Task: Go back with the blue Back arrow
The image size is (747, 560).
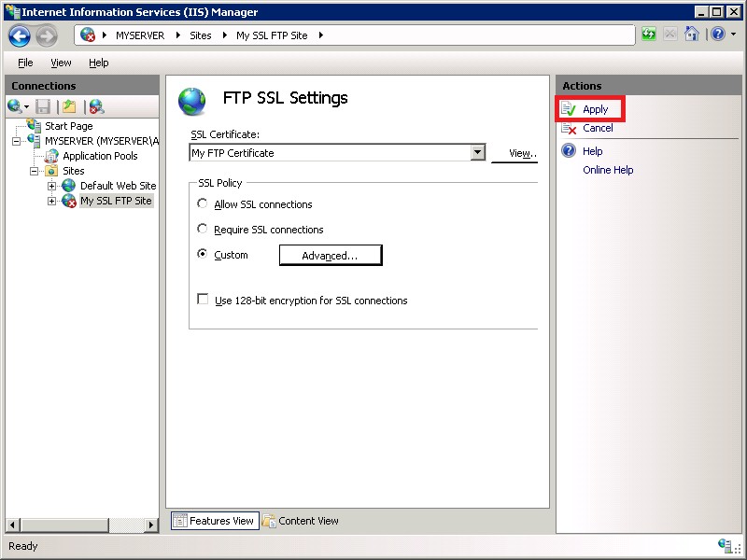Action: click(x=20, y=35)
